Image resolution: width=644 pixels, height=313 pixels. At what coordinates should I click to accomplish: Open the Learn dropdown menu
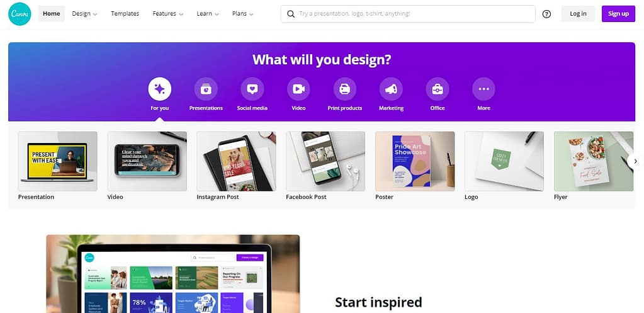coord(208,14)
